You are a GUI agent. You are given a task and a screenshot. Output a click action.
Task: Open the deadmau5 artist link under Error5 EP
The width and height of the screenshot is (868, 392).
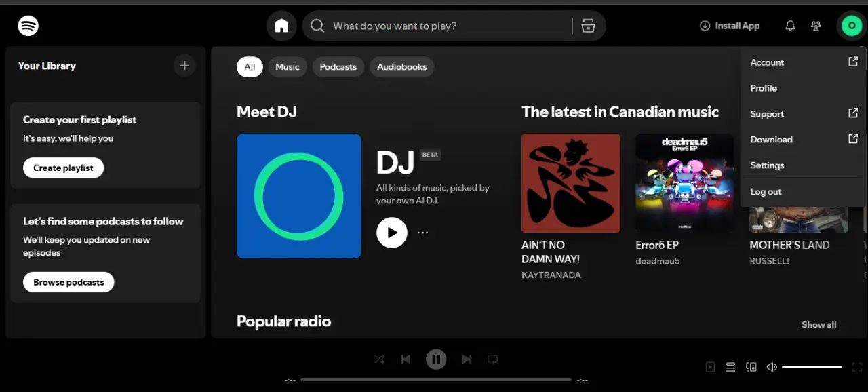658,261
